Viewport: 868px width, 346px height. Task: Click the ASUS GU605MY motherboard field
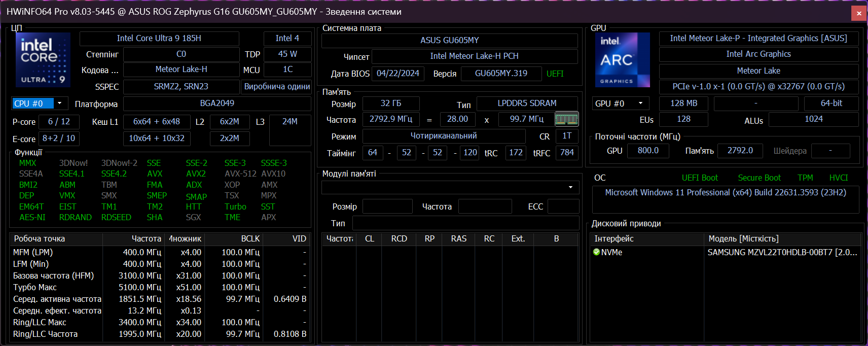click(449, 41)
